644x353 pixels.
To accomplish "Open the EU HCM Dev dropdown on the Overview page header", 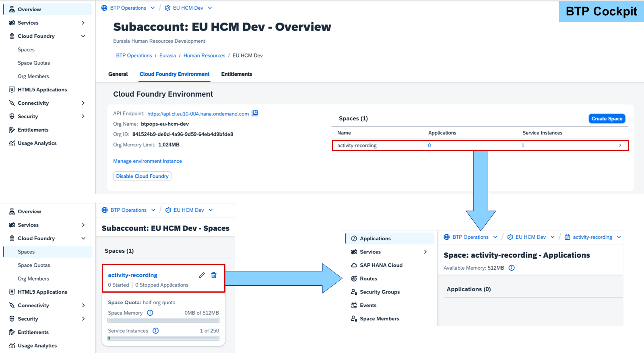I will coord(210,8).
